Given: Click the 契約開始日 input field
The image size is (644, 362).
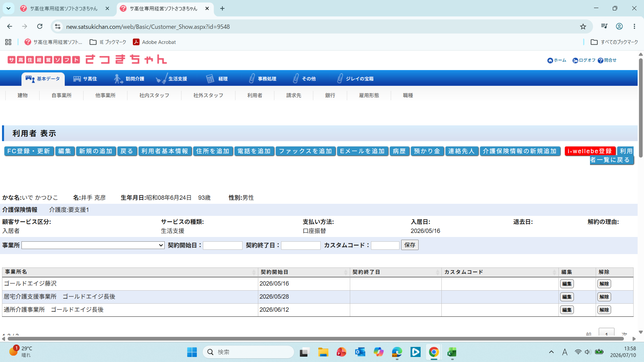Looking at the screenshot, I should tap(223, 245).
